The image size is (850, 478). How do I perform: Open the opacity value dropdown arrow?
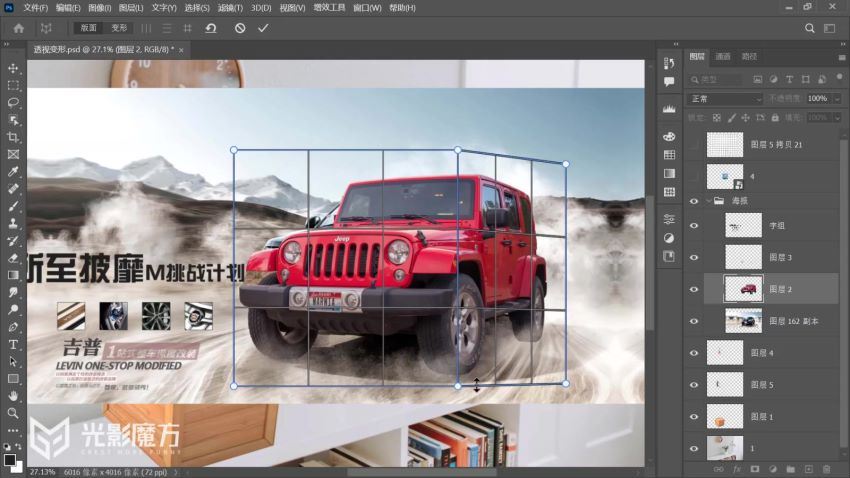(837, 99)
